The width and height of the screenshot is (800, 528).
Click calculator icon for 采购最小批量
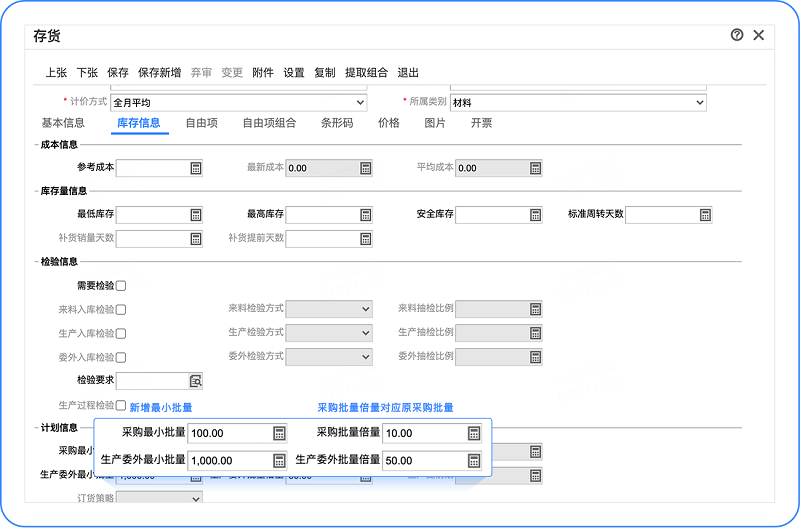click(x=279, y=433)
